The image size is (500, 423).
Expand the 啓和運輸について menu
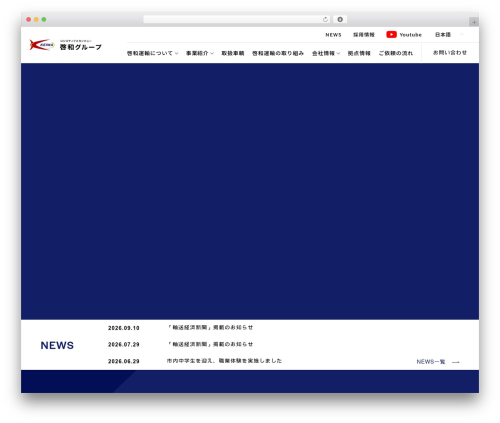[152, 53]
